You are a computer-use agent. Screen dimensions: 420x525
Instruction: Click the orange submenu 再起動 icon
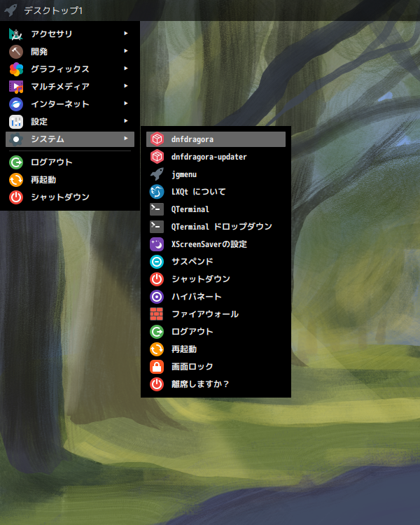[x=157, y=349]
